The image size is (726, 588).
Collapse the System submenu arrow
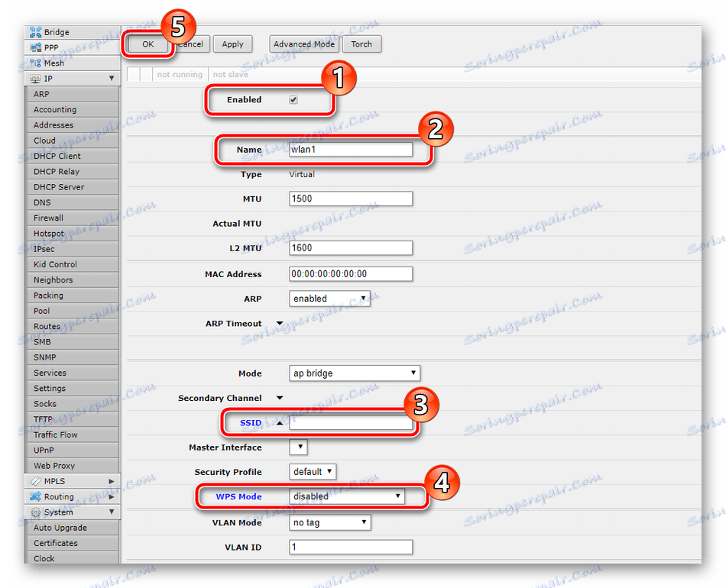coord(112,512)
